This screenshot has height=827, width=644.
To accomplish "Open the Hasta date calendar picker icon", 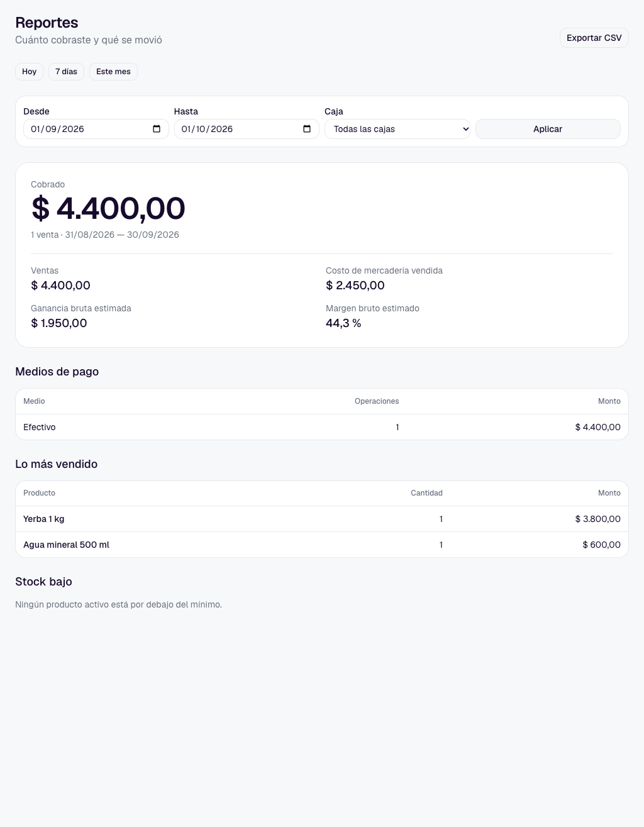I will (307, 129).
